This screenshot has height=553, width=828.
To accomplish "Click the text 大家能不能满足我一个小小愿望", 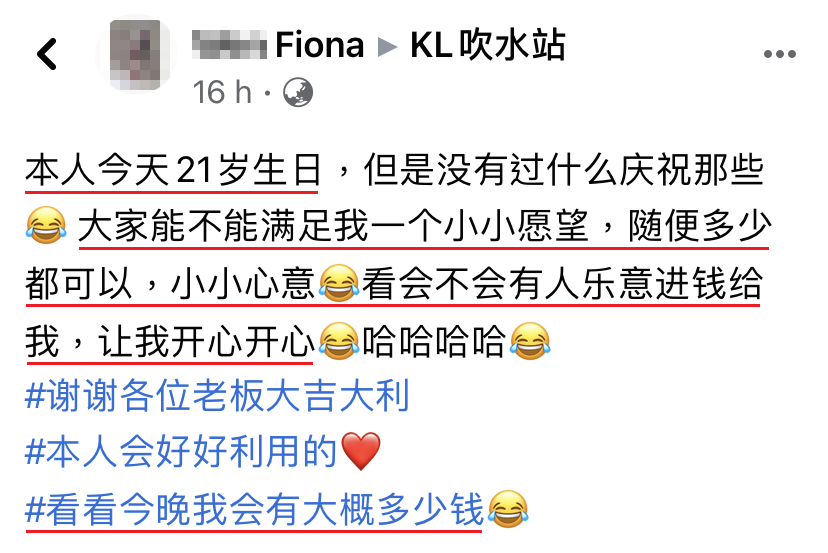I will coord(333,226).
